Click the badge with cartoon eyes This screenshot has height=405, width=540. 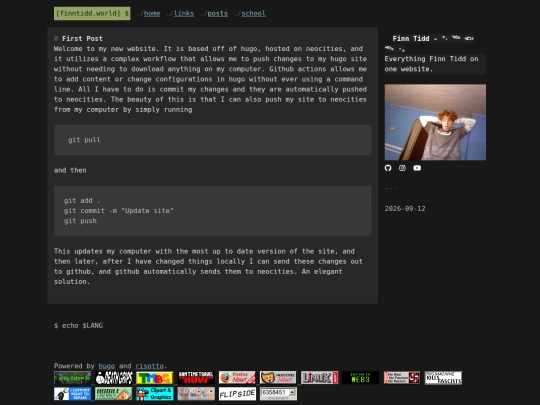(196, 394)
